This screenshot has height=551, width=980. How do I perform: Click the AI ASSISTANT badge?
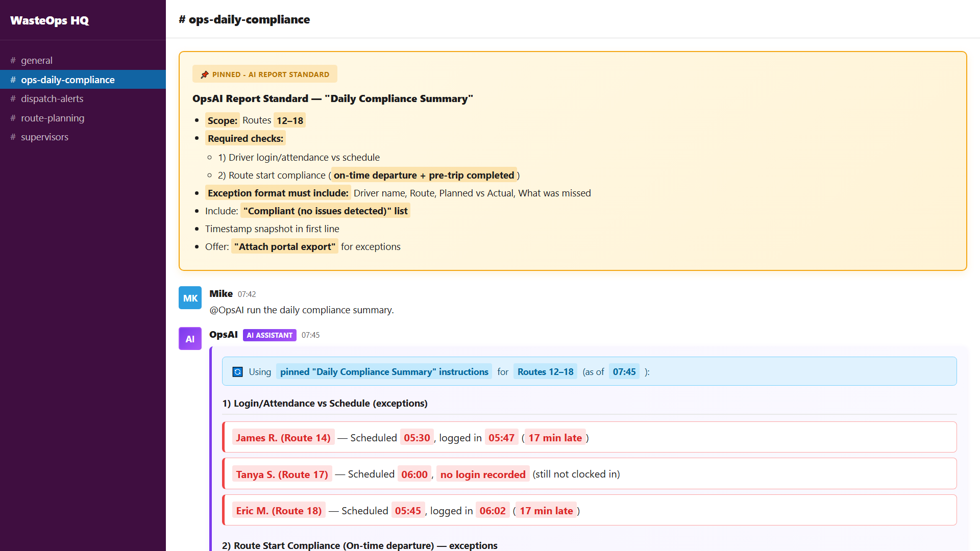click(269, 335)
